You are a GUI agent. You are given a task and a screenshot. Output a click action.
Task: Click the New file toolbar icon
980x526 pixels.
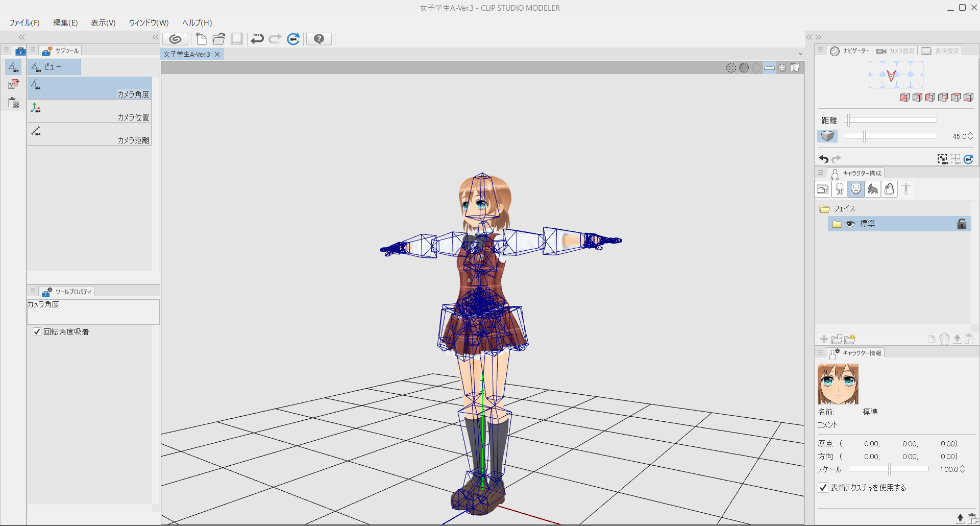(201, 39)
